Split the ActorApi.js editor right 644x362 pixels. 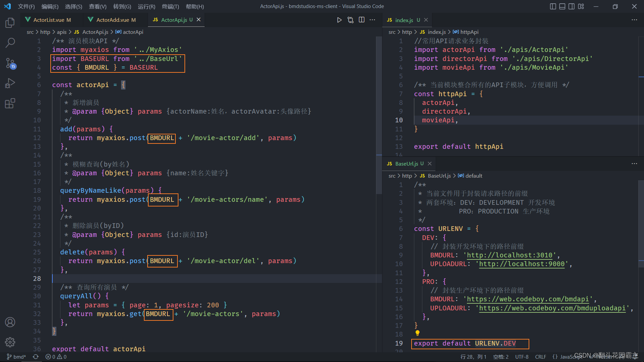[x=362, y=20]
